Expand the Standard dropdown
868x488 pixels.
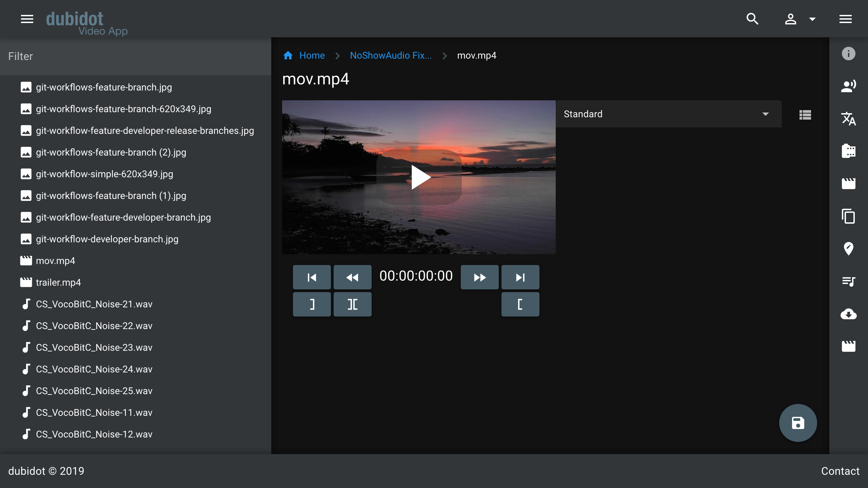tap(668, 114)
